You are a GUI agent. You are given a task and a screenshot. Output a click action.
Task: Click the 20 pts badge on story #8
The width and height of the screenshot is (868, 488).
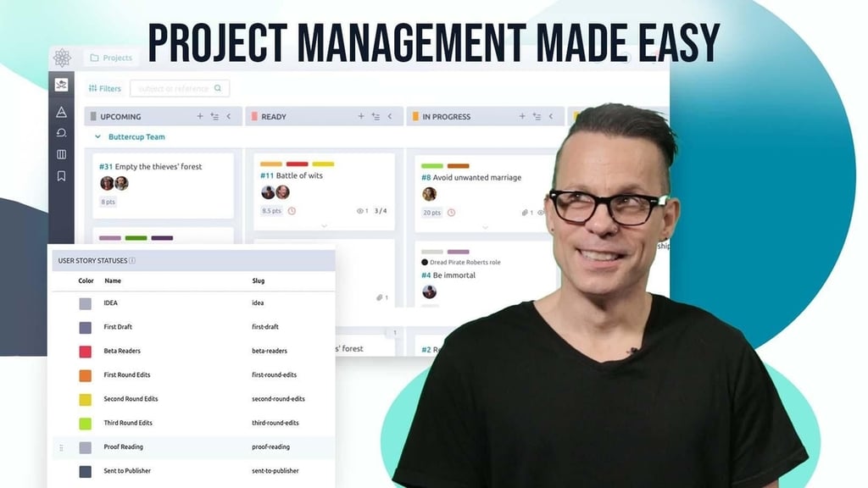click(x=431, y=213)
